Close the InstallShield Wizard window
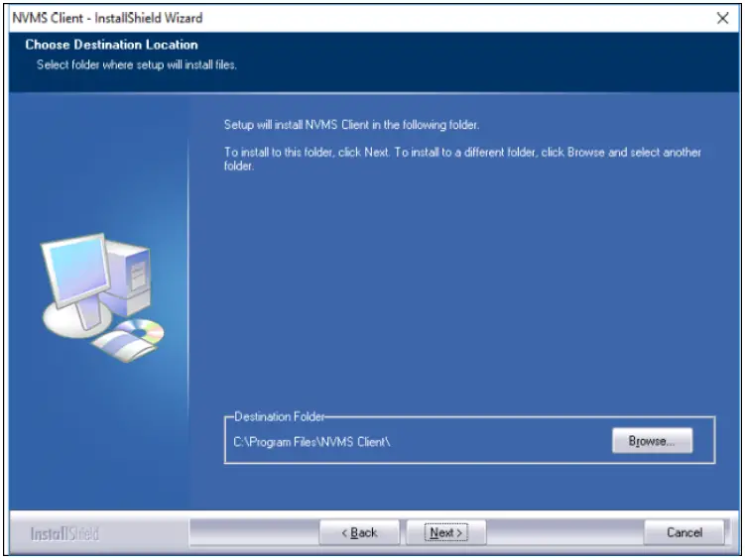Screen dimensions: 745x560 (x=722, y=18)
